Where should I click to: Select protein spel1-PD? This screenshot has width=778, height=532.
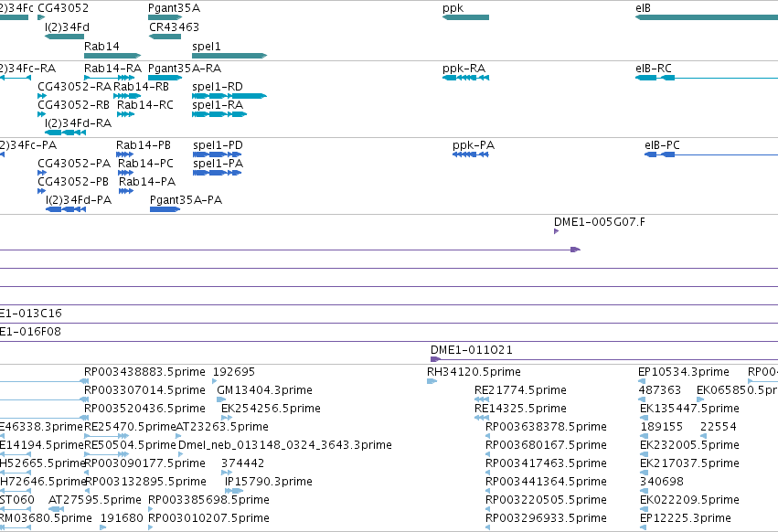[217, 154]
